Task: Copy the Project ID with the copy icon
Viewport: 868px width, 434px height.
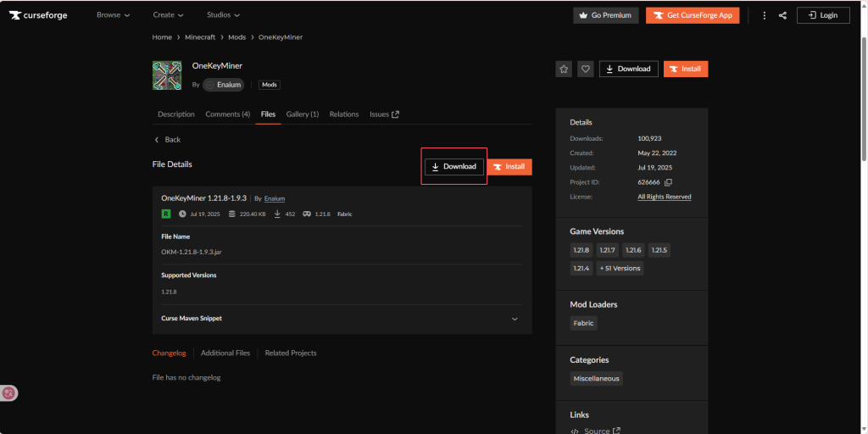Action: (668, 182)
